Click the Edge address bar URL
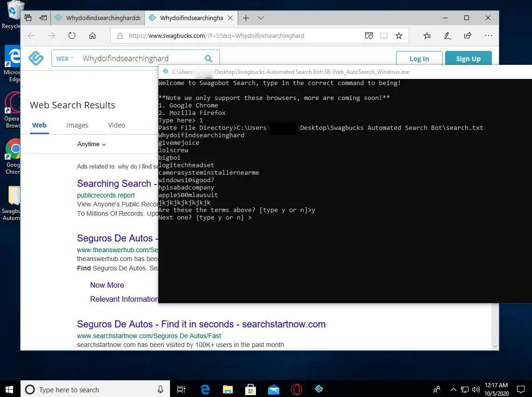Screen dimensions: 532x397 (x=216, y=35)
